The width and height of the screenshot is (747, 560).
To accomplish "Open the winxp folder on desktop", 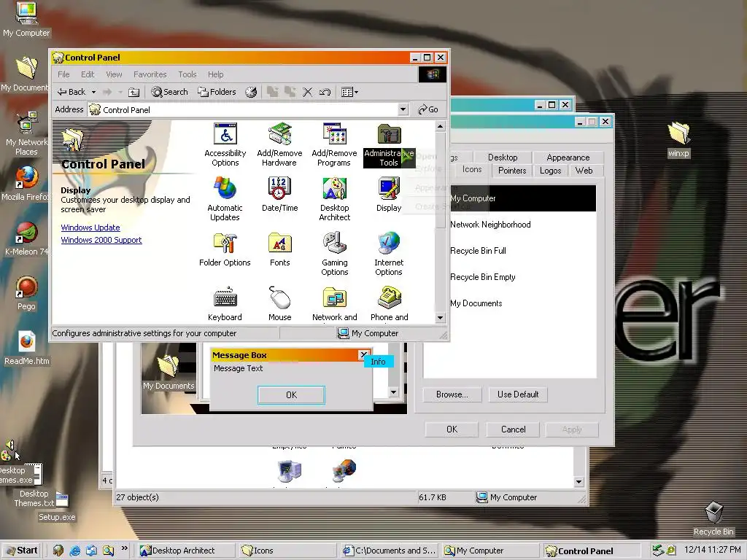I will [678, 139].
